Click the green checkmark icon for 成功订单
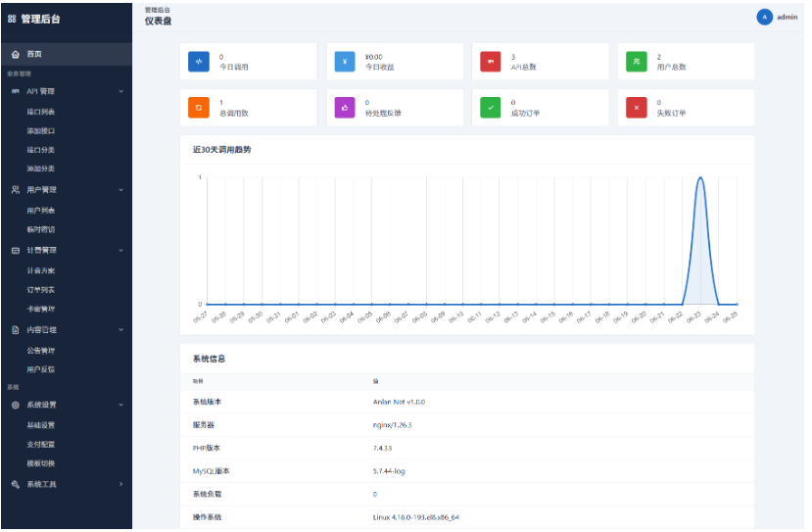 coord(491,108)
